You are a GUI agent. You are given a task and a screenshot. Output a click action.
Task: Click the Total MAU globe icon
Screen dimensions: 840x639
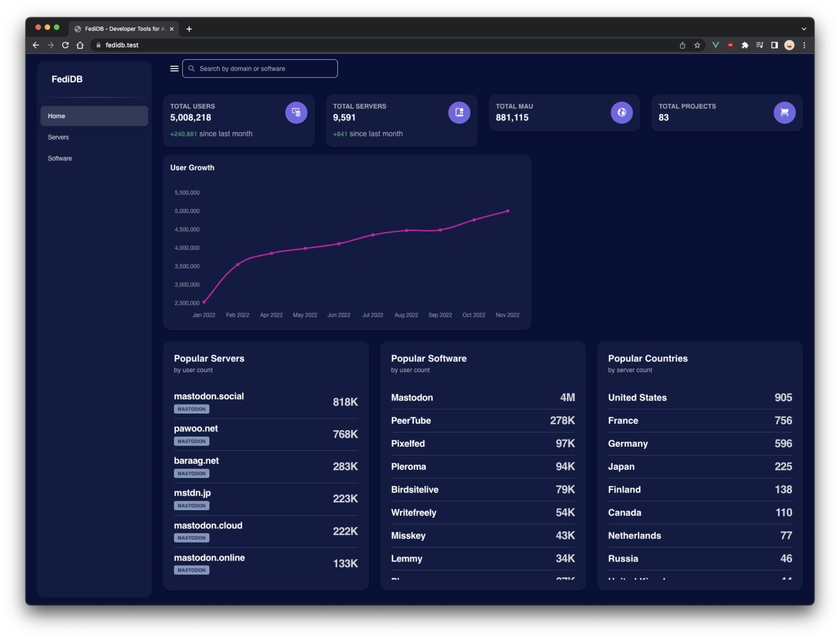click(622, 112)
